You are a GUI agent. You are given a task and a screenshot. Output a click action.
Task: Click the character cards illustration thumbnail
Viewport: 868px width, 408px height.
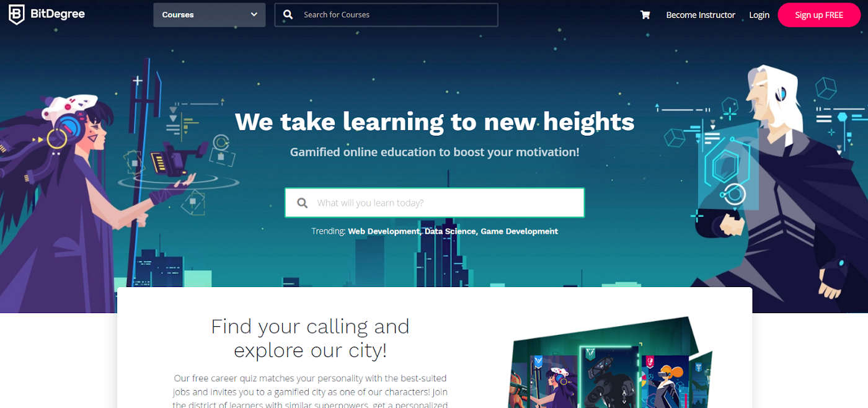pos(611,363)
